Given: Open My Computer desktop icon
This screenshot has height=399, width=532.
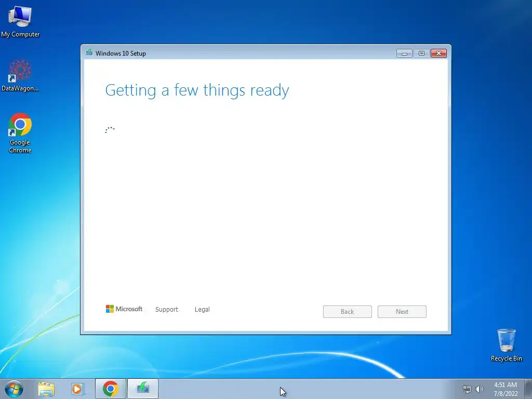Looking at the screenshot, I should pyautogui.click(x=20, y=21).
